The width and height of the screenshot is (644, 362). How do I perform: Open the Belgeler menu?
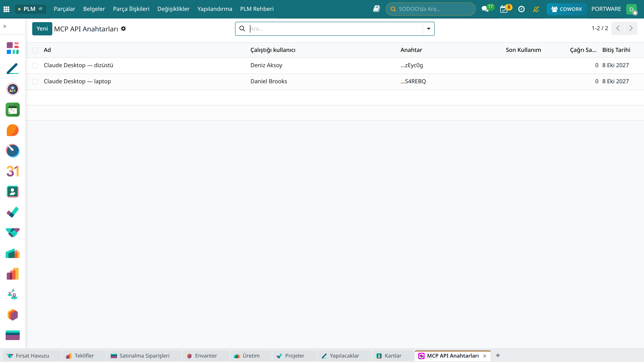(94, 9)
